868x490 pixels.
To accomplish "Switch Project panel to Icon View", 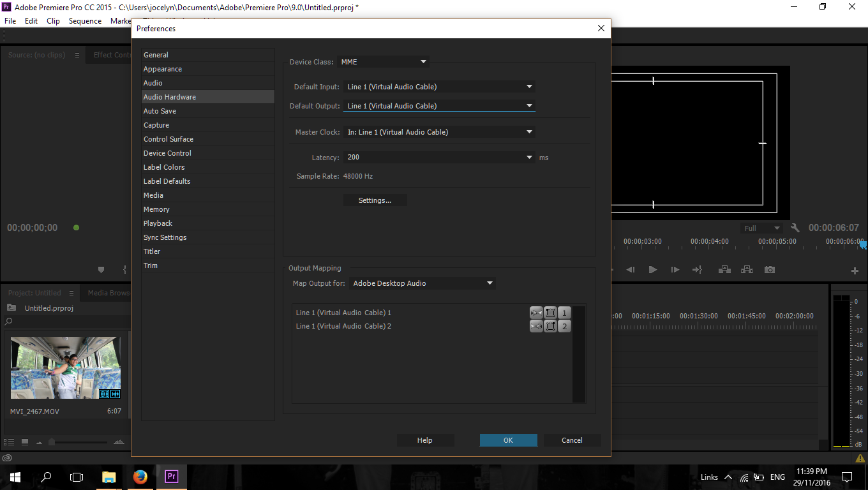I will [x=25, y=442].
